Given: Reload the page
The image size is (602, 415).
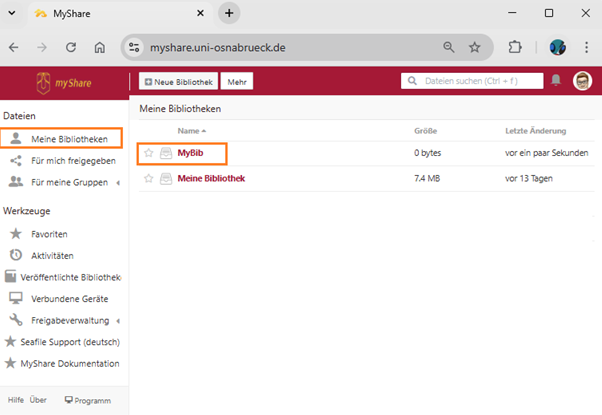Looking at the screenshot, I should click(x=71, y=47).
